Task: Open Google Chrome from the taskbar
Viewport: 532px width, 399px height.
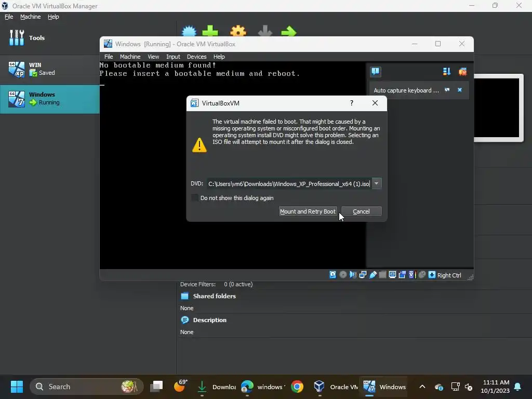Action: coord(297,387)
